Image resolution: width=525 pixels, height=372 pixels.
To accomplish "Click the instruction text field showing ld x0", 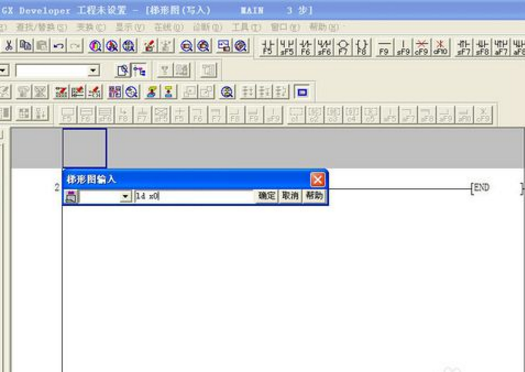I will (194, 197).
